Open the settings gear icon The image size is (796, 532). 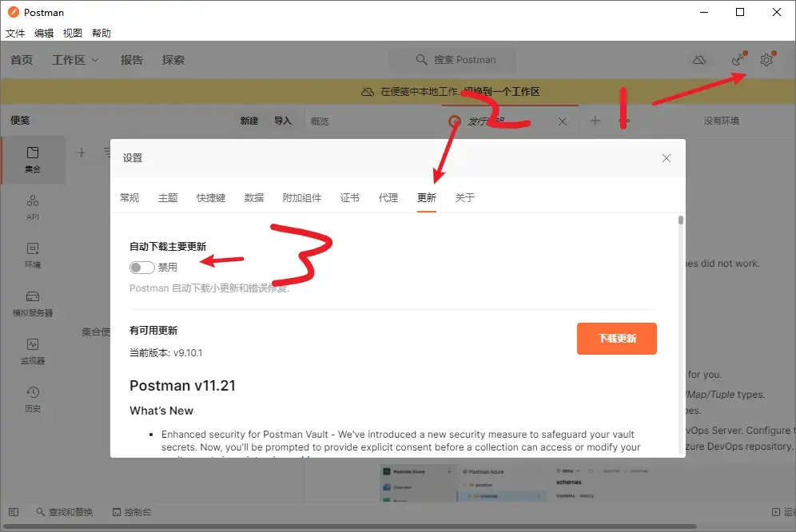click(766, 60)
